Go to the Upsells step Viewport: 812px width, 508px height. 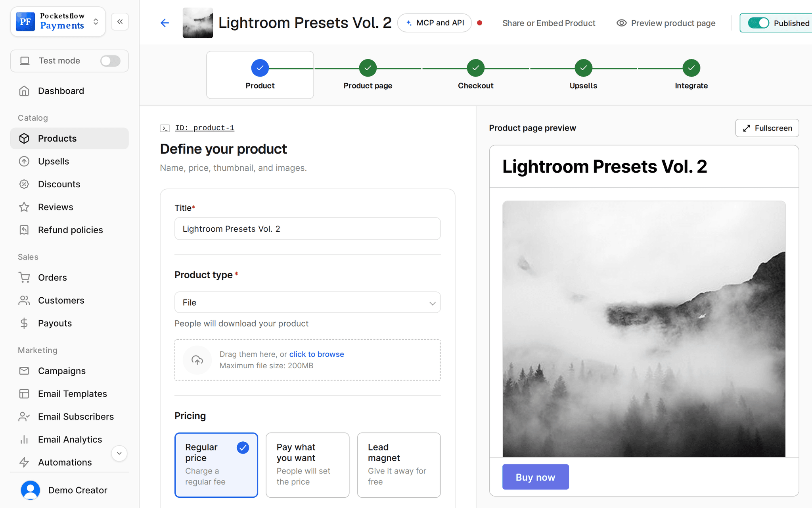pos(584,75)
